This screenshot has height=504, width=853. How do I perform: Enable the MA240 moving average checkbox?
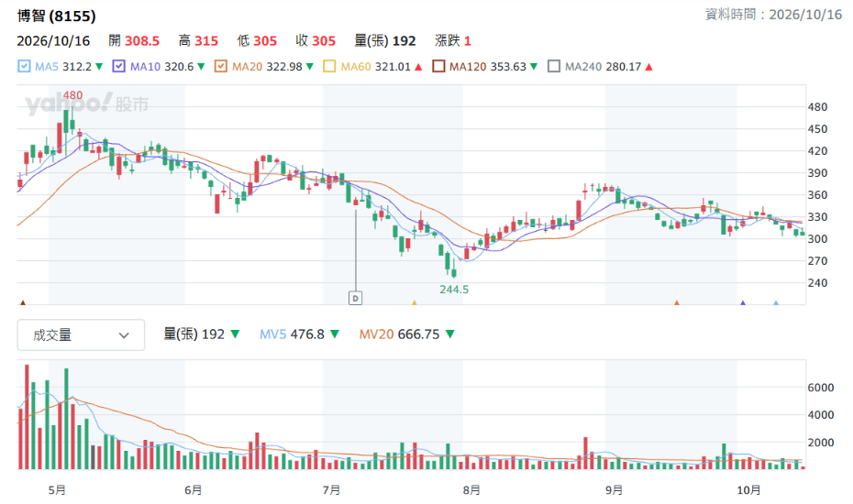pos(554,66)
